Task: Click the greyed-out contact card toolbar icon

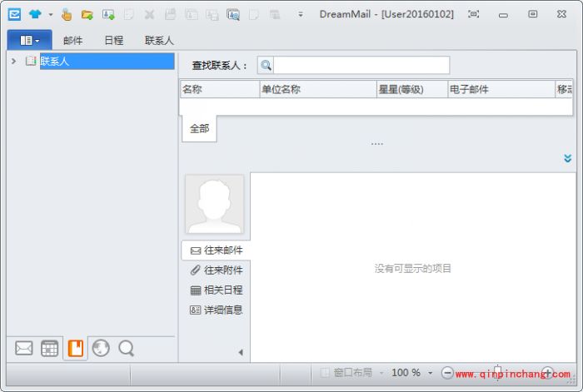Action: (191, 15)
